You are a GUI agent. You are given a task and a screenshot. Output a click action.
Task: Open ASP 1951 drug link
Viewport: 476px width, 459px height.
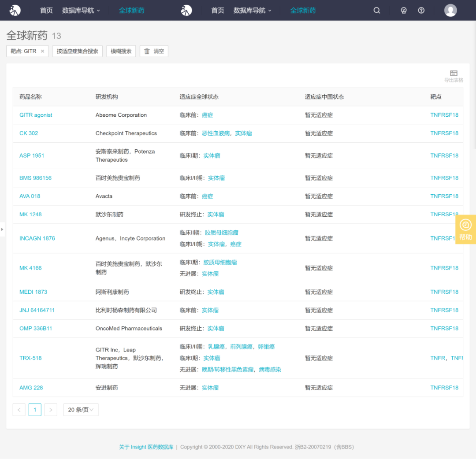click(32, 155)
